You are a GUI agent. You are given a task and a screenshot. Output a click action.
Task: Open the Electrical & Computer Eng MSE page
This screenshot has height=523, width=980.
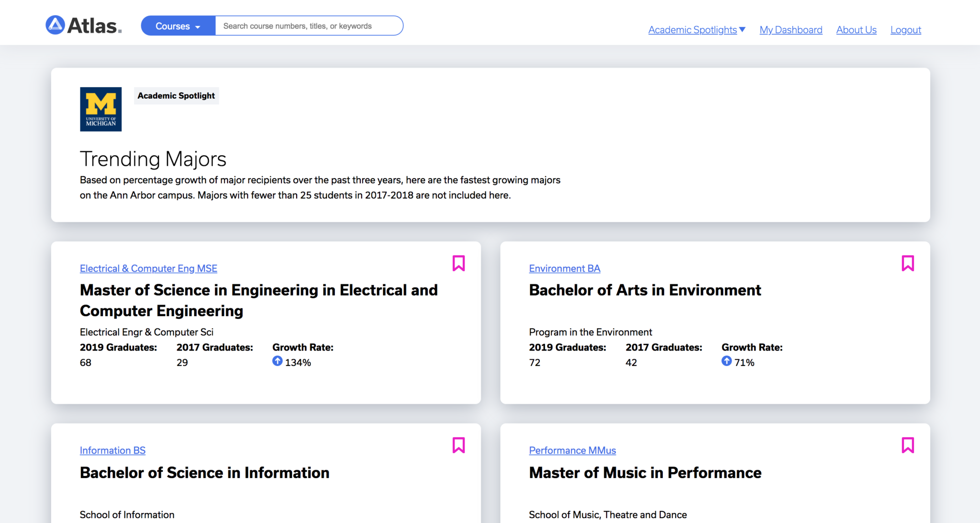coord(148,268)
